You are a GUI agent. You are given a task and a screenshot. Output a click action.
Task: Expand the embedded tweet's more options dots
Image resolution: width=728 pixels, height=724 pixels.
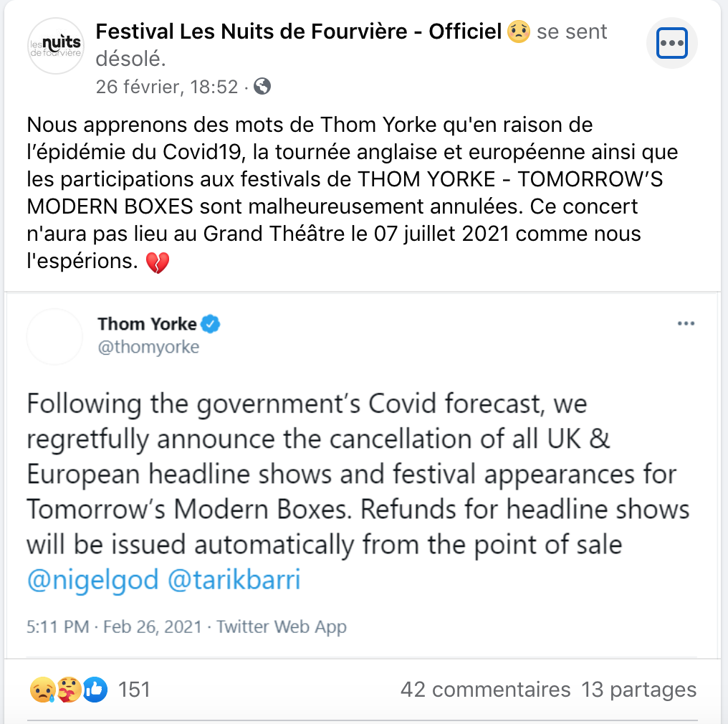(686, 324)
